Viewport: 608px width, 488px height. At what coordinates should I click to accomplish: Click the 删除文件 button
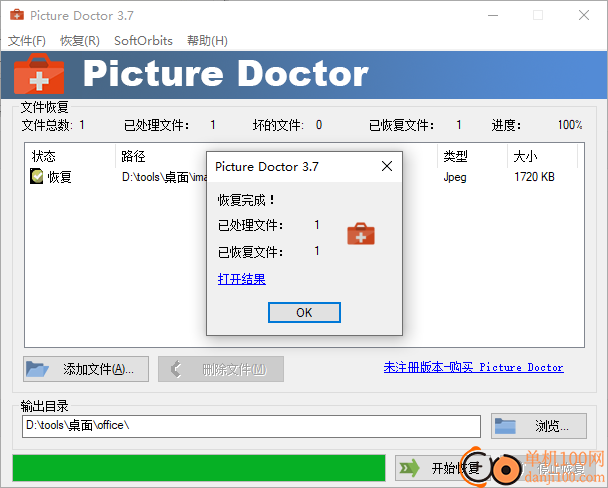coord(221,369)
